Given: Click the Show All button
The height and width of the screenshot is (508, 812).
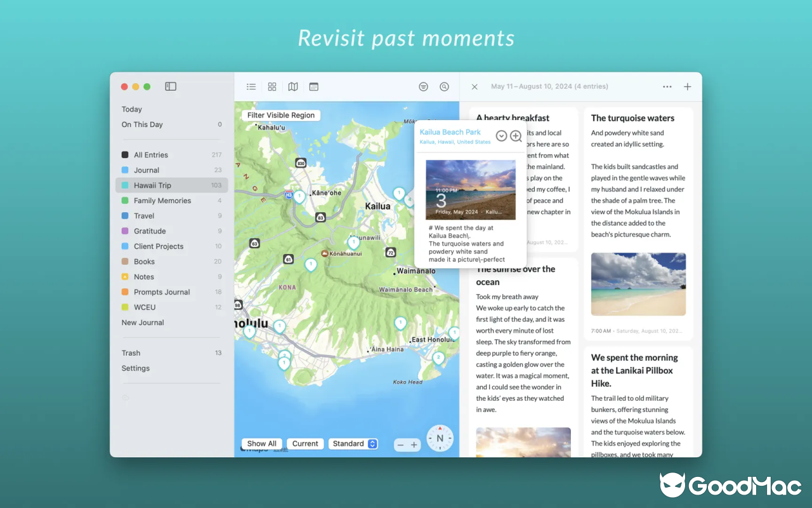Looking at the screenshot, I should 261,444.
